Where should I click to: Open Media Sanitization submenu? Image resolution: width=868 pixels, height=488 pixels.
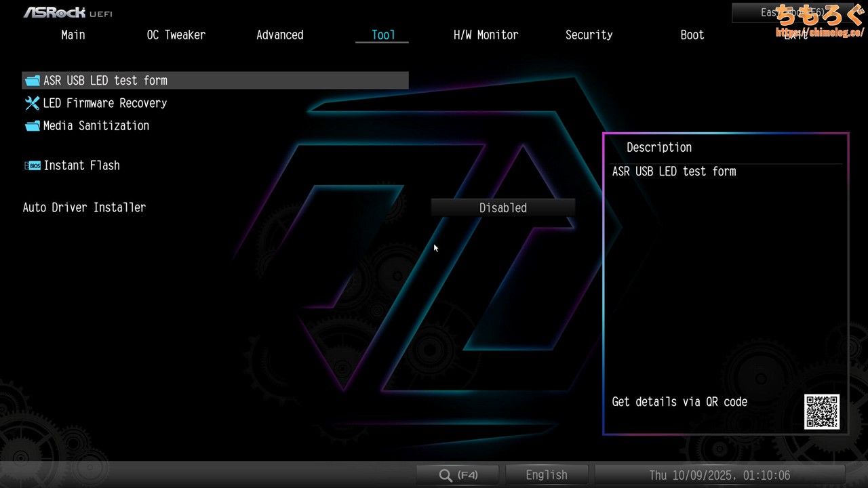click(x=96, y=126)
